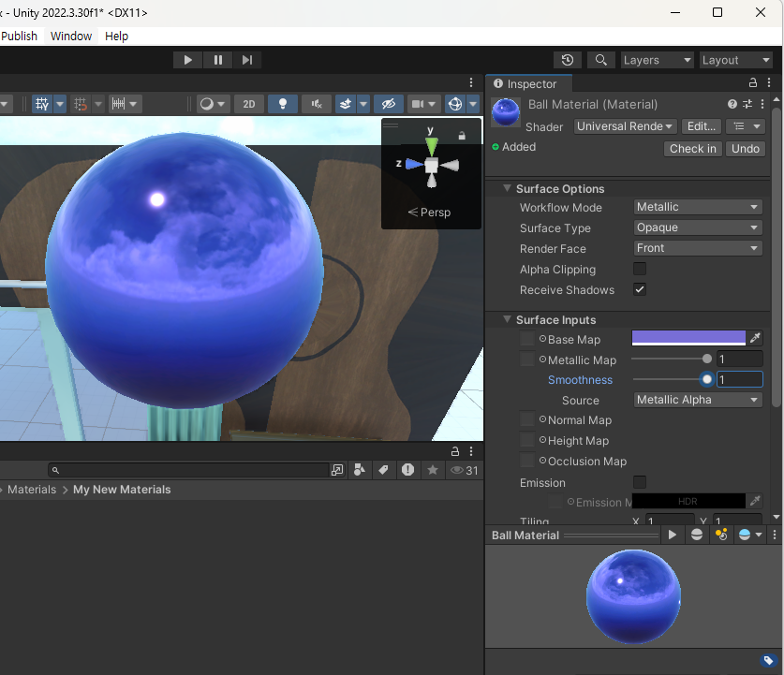Filter project assets by label tag icon

pyautogui.click(x=384, y=470)
